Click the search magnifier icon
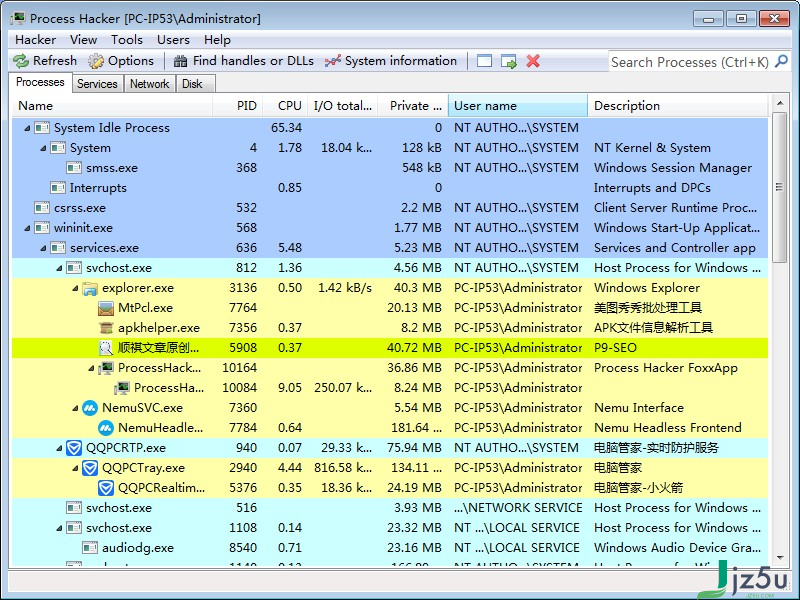This screenshot has height=600, width=800. [x=781, y=61]
